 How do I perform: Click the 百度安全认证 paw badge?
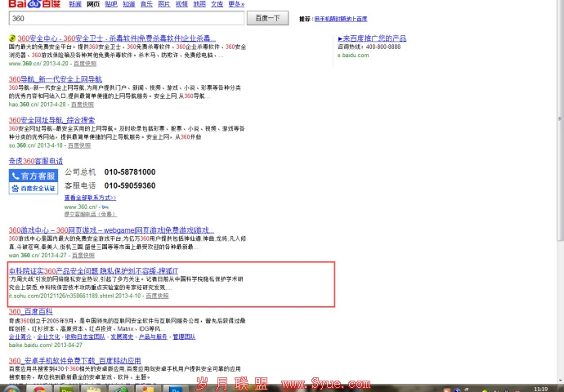pos(34,189)
